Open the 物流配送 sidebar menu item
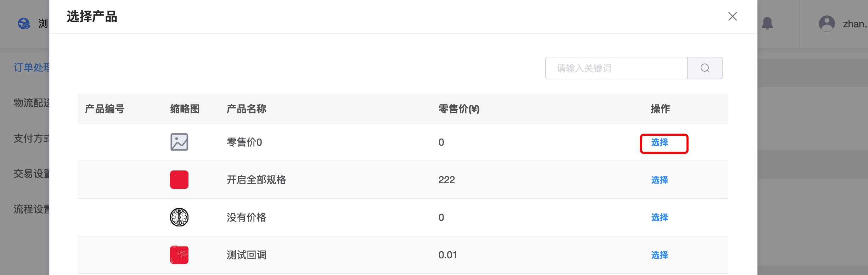Viewport: 868px width, 275px height. click(31, 103)
